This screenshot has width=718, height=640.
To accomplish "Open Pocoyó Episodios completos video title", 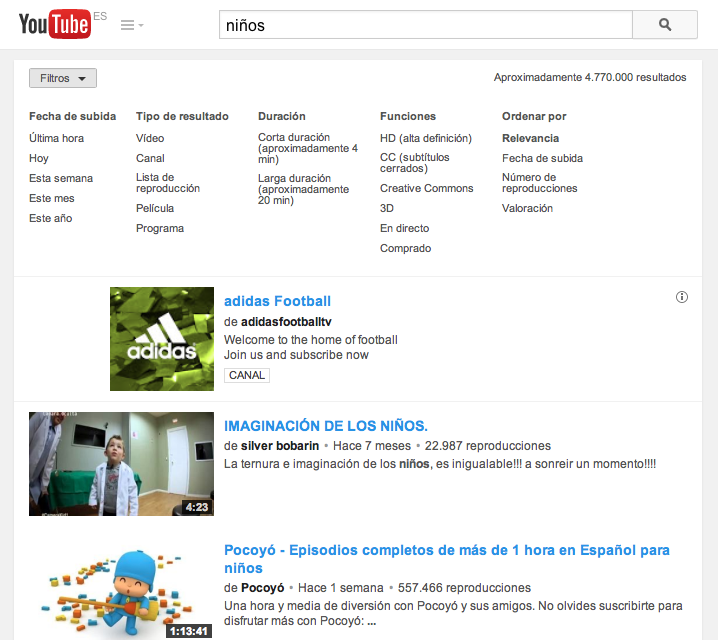I will (x=446, y=559).
